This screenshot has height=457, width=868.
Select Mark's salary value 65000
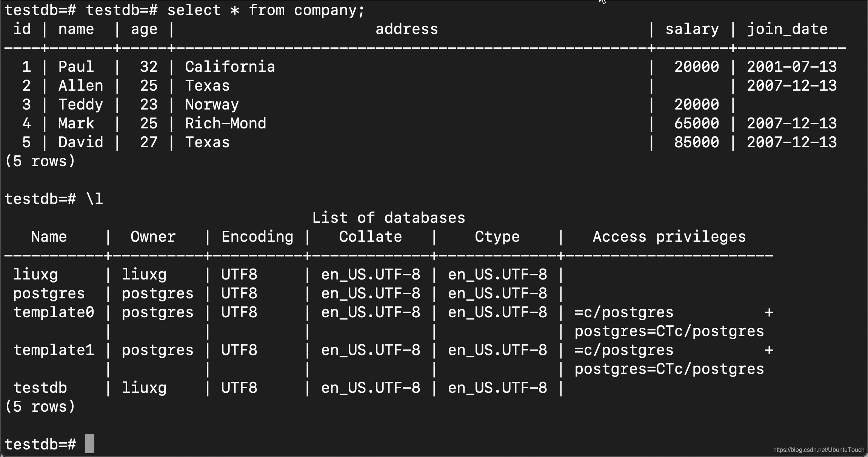point(697,124)
